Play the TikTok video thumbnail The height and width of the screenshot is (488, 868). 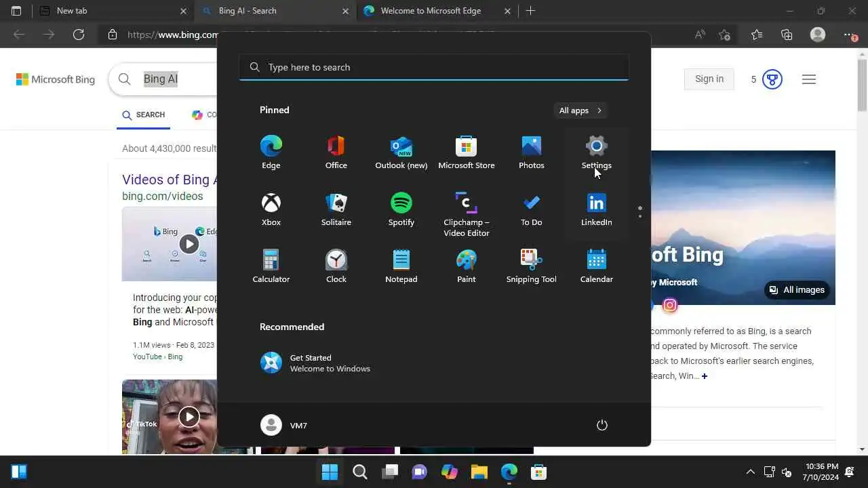(189, 417)
